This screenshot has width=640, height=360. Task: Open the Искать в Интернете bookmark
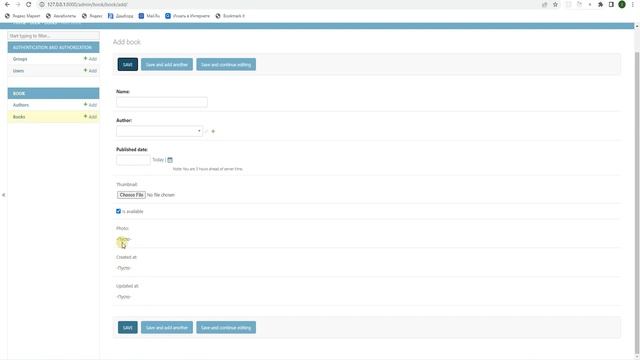point(187,16)
